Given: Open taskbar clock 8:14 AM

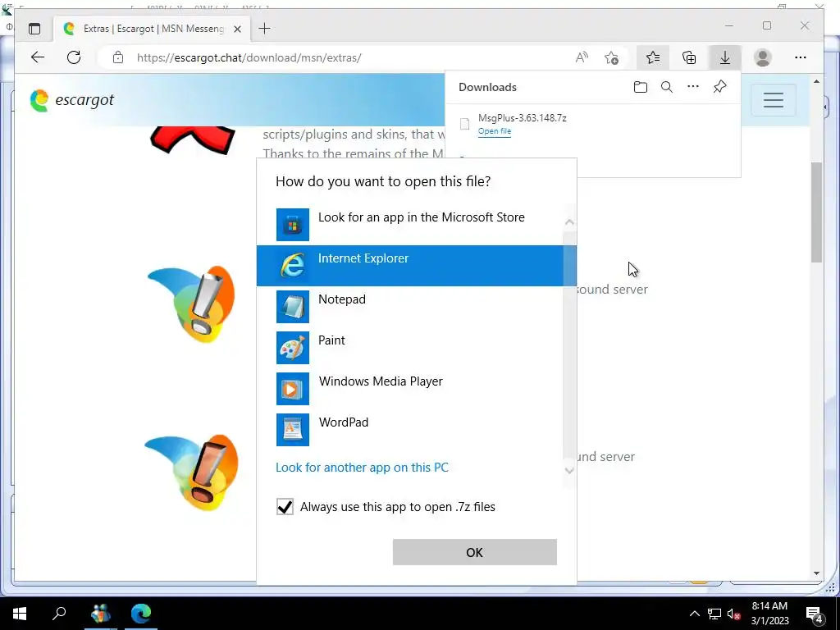Looking at the screenshot, I should point(769,614).
